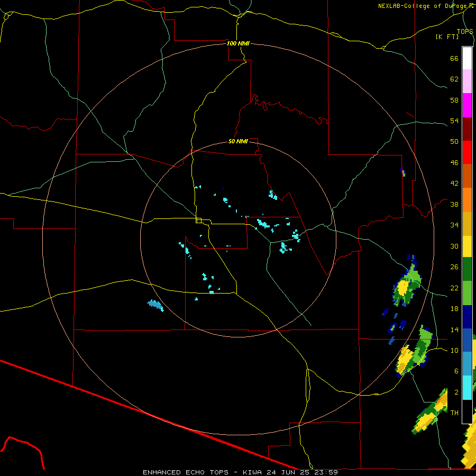This screenshot has width=476, height=476.
Task: Select the 46 scale label
Action: (x=454, y=163)
